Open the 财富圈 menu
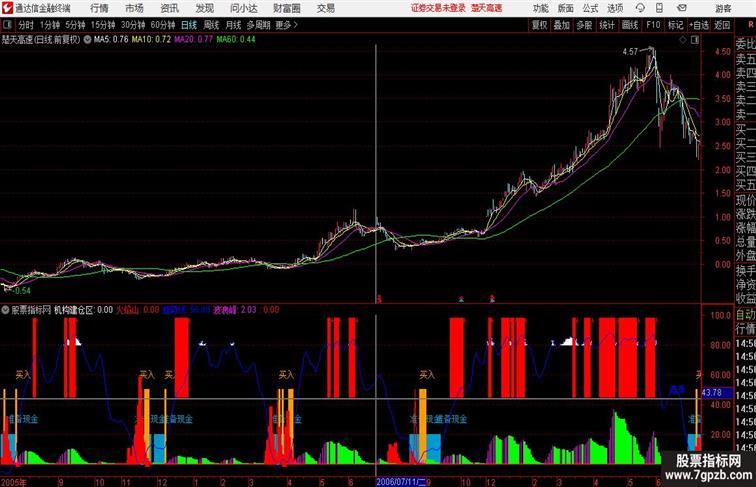The width and height of the screenshot is (756, 487). click(286, 8)
